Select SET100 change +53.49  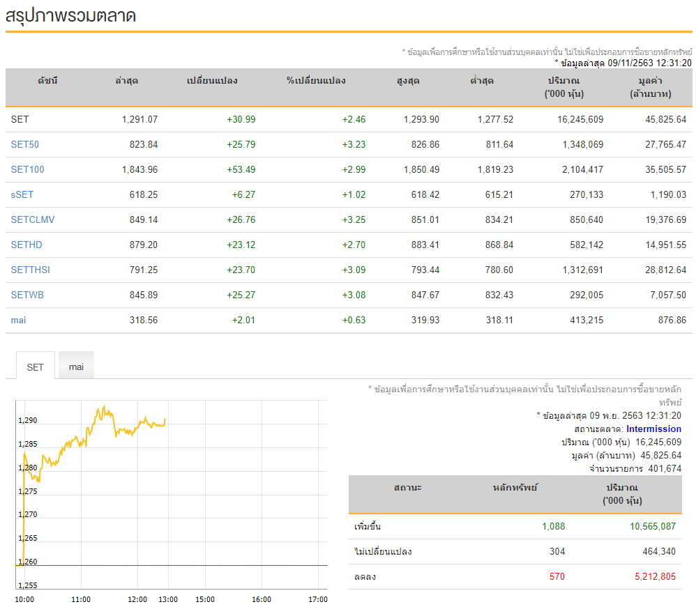click(x=241, y=169)
